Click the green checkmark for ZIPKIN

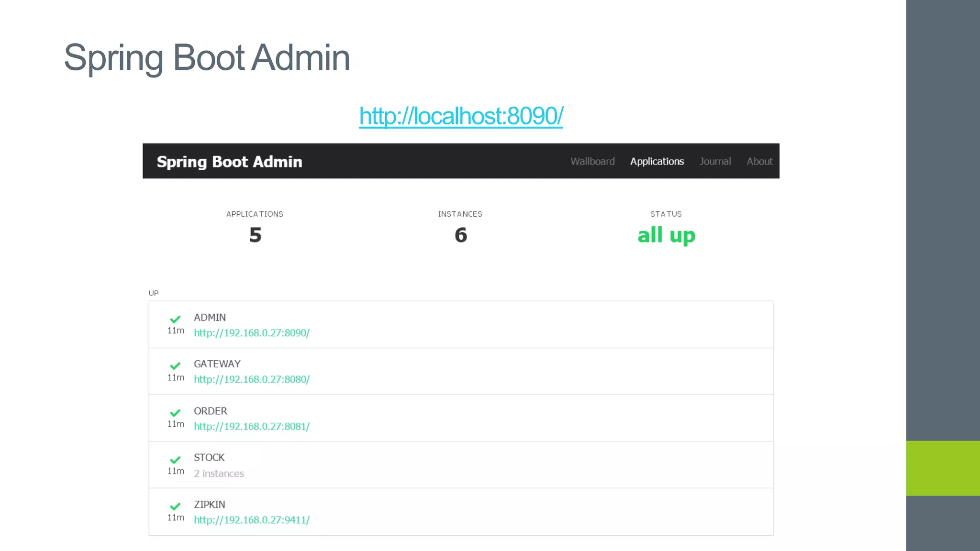click(175, 506)
